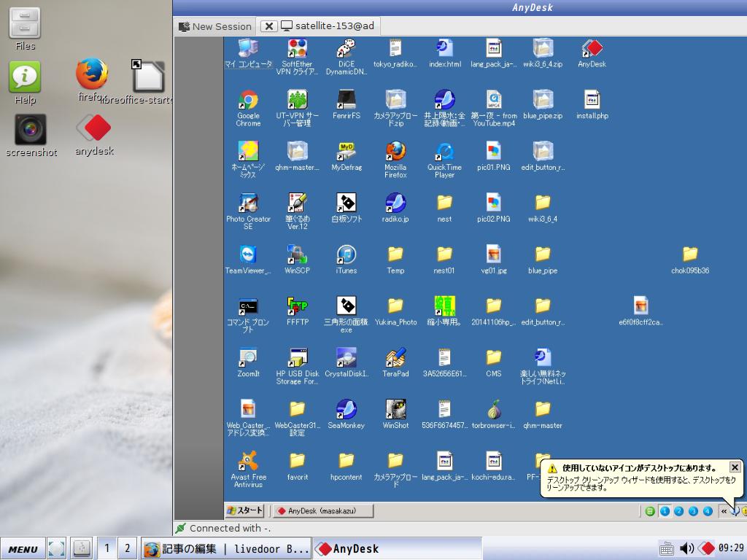Select TeraPad icon
Screen dimensions: 747x560
pos(395,363)
